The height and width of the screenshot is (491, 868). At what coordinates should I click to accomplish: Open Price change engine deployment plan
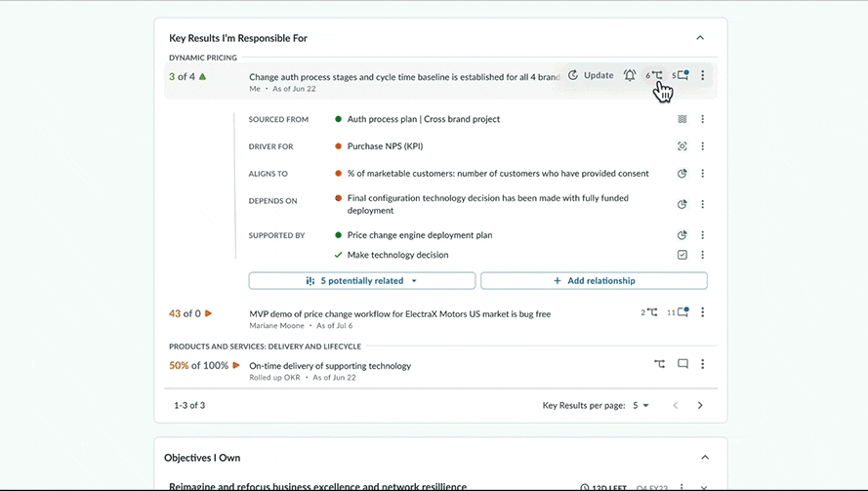click(420, 235)
